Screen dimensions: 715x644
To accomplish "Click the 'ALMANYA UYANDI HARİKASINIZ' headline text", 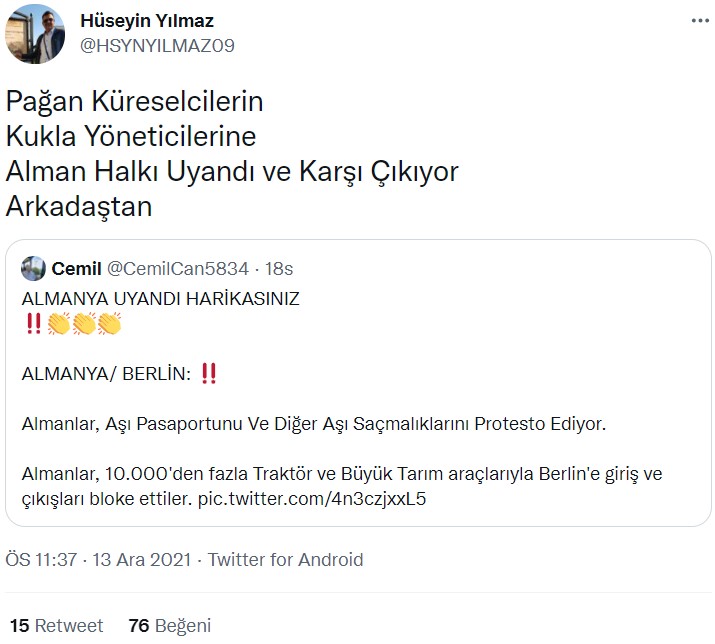I will click(160, 298).
